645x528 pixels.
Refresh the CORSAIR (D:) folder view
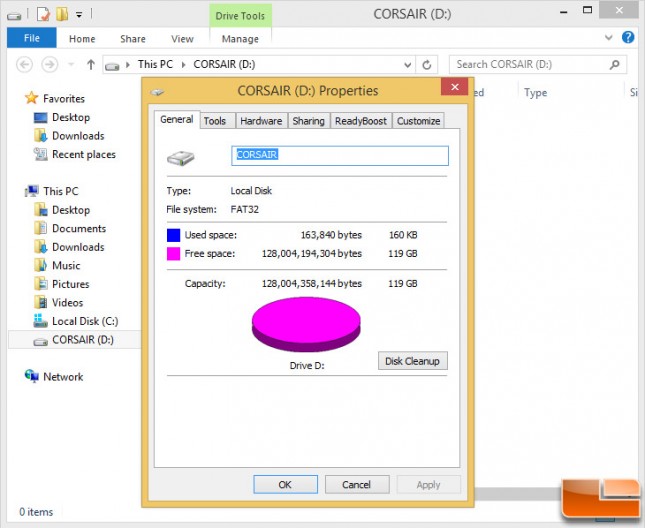pos(427,65)
